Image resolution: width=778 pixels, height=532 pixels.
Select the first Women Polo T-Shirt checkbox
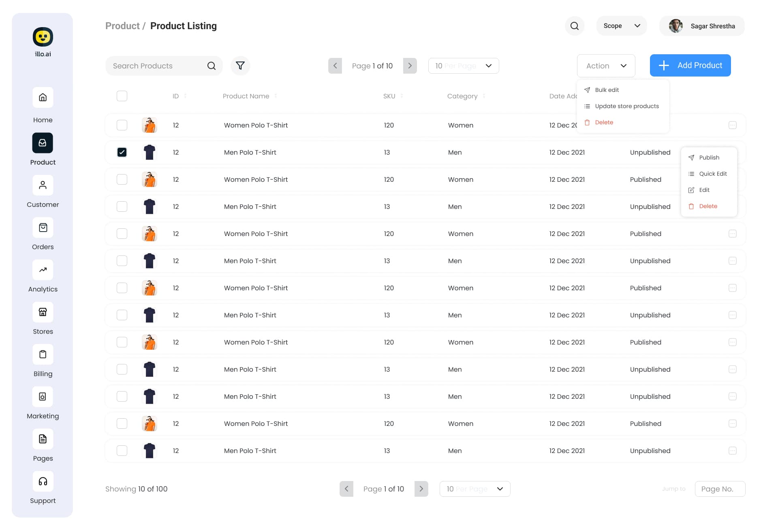[122, 125]
